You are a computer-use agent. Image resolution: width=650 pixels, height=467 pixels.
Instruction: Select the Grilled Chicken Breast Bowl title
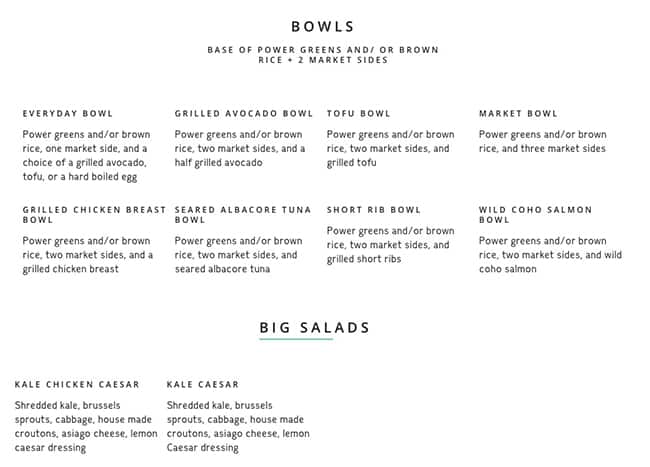(x=94, y=214)
